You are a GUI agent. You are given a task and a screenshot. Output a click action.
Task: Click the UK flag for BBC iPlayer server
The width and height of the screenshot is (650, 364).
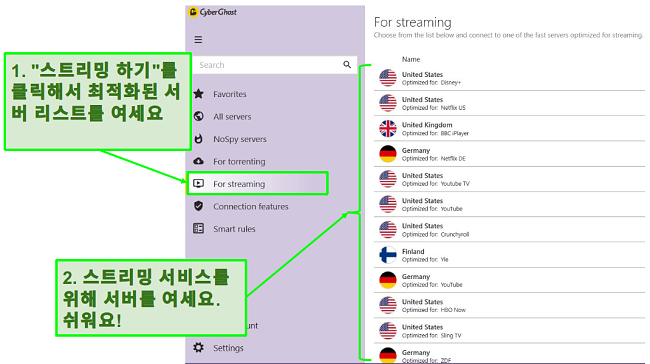coord(388,129)
